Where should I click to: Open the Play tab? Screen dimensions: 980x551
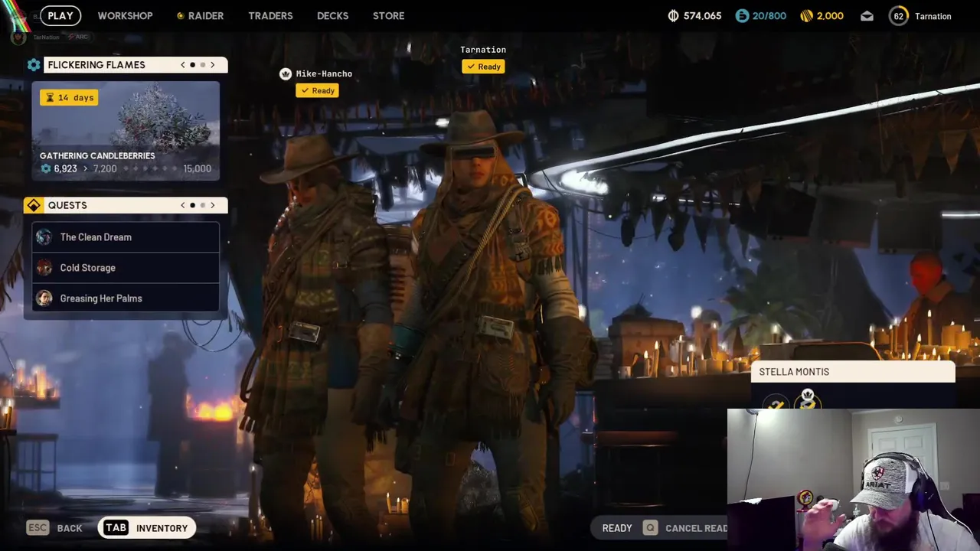coord(60,15)
